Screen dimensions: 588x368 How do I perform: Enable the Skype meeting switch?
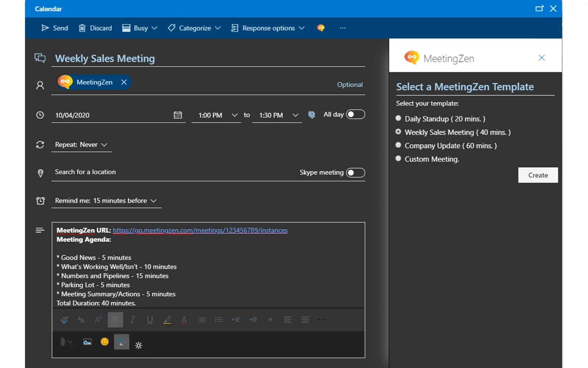click(x=356, y=173)
